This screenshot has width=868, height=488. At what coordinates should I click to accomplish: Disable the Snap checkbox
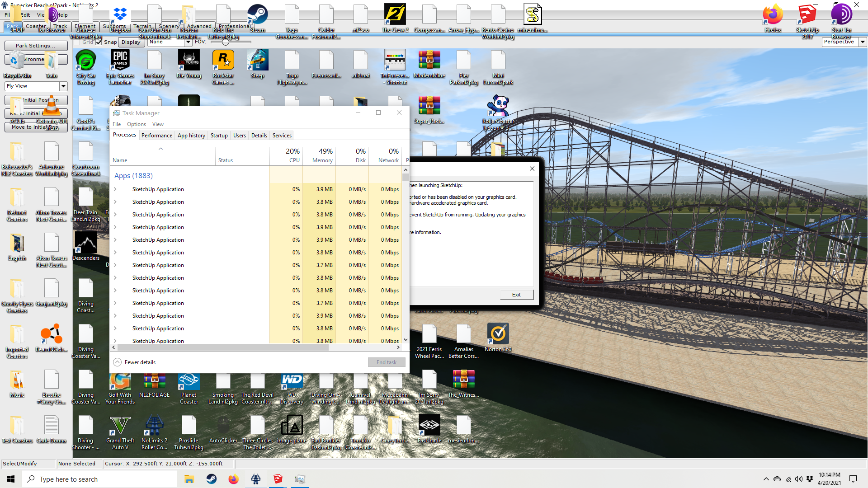(x=99, y=42)
